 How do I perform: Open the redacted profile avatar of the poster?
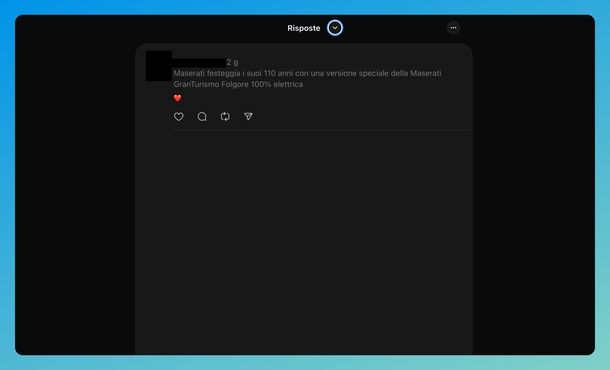point(159,65)
